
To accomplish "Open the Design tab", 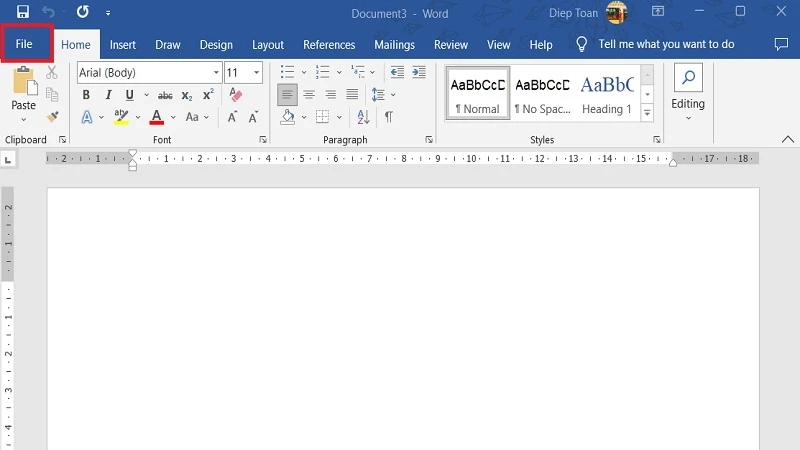I will [216, 45].
